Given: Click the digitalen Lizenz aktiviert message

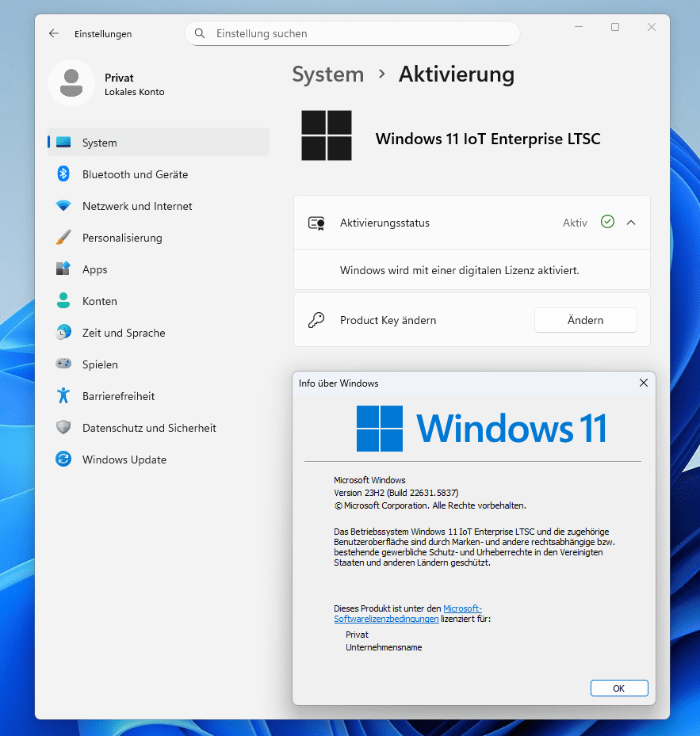Looking at the screenshot, I should coord(460,270).
